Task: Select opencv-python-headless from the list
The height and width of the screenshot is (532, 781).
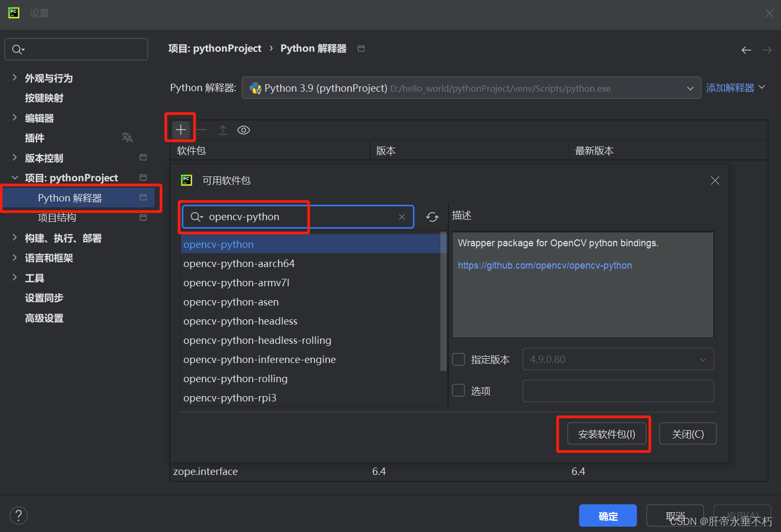Action: click(240, 321)
